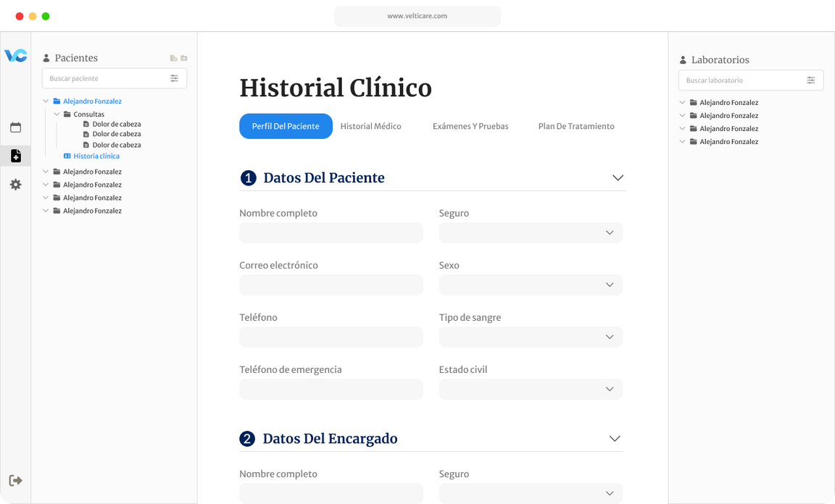This screenshot has height=504, width=835.
Task: Open settings via the gear icon
Action: pyautogui.click(x=15, y=185)
